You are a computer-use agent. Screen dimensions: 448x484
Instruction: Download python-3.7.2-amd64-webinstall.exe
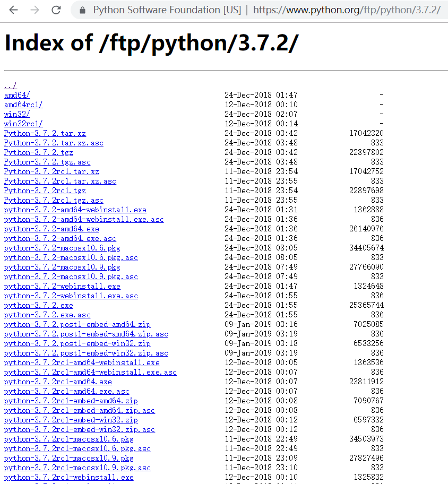tap(75, 210)
